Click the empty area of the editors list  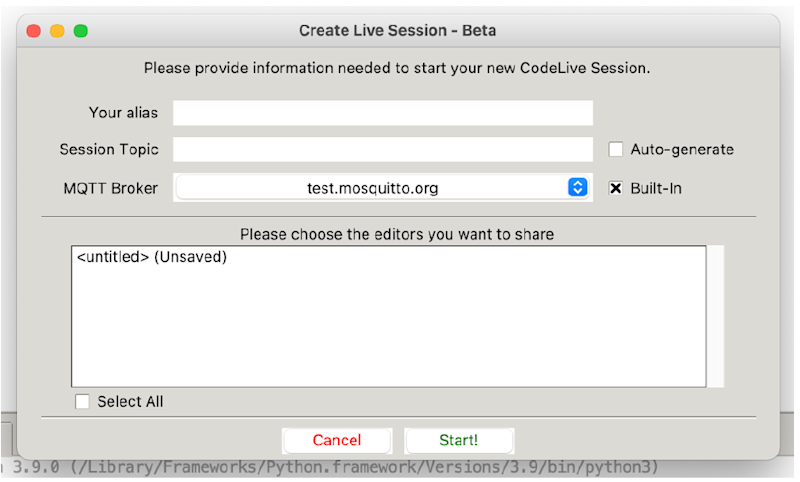(x=388, y=330)
